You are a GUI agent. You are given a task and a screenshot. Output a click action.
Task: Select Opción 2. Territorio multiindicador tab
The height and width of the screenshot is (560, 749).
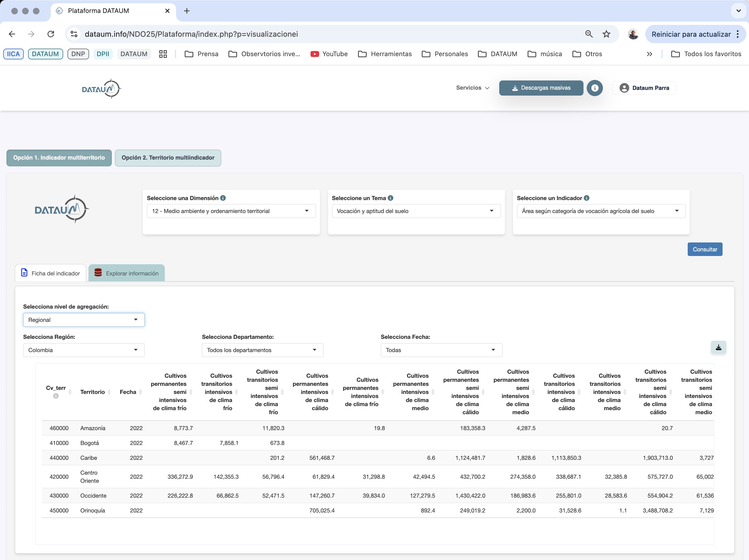[x=168, y=158]
